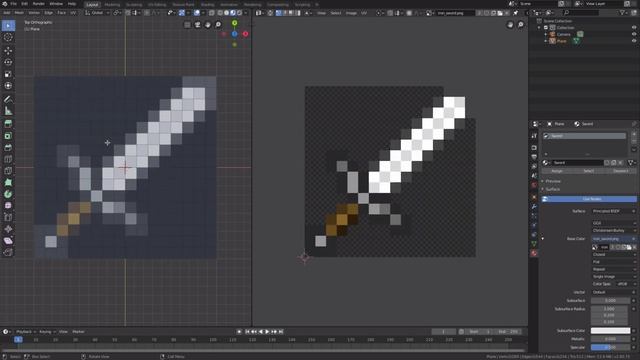Select the Poly Build tool
The height and width of the screenshot is (360, 640).
click(8, 182)
